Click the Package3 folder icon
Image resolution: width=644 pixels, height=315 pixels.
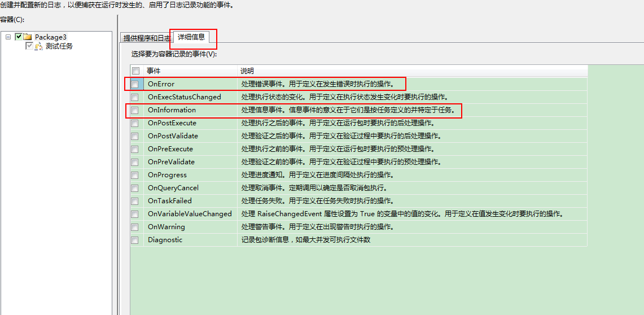click(28, 37)
